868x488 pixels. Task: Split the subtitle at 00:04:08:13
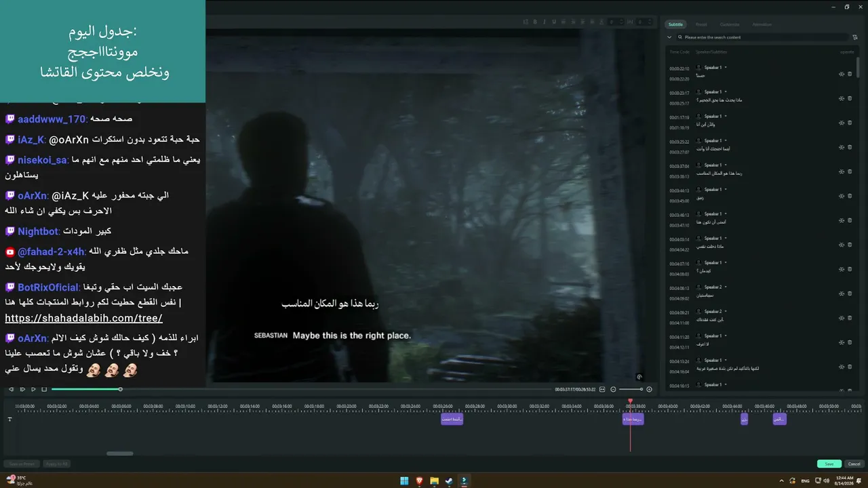coord(842,293)
